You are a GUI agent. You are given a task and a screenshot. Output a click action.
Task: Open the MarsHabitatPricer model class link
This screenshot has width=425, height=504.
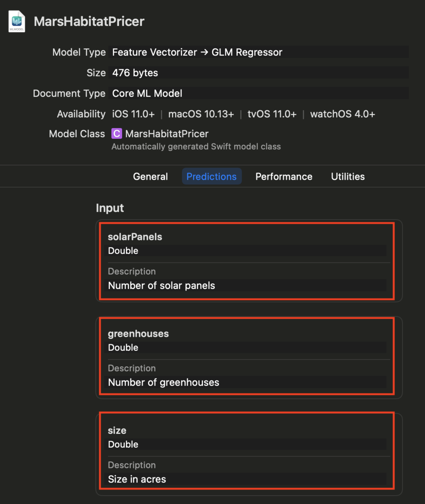pyautogui.click(x=167, y=134)
